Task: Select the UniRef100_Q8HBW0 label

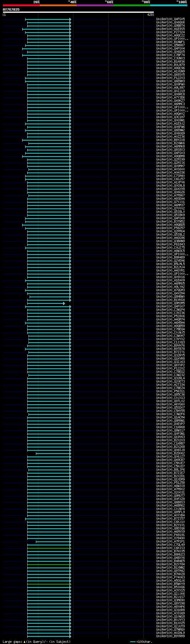Action: point(170,296)
